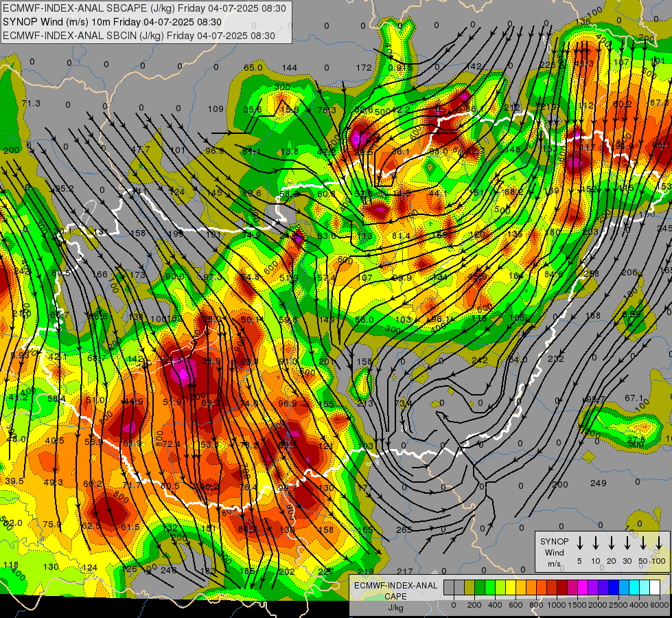The height and width of the screenshot is (618, 672).
Task: Click the 'ECMWF-INDEX-ANAL' label in the CAPE legend
Action: pos(395,586)
